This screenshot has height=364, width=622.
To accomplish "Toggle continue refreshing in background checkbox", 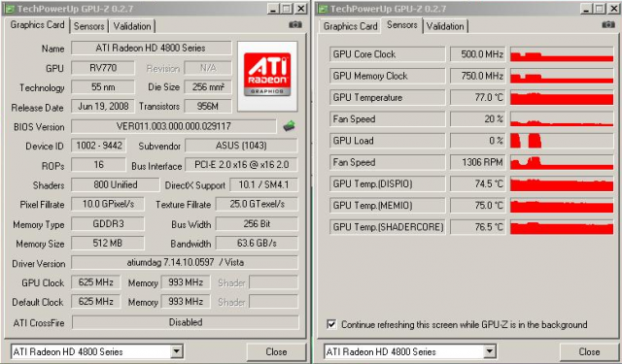I will click(331, 324).
